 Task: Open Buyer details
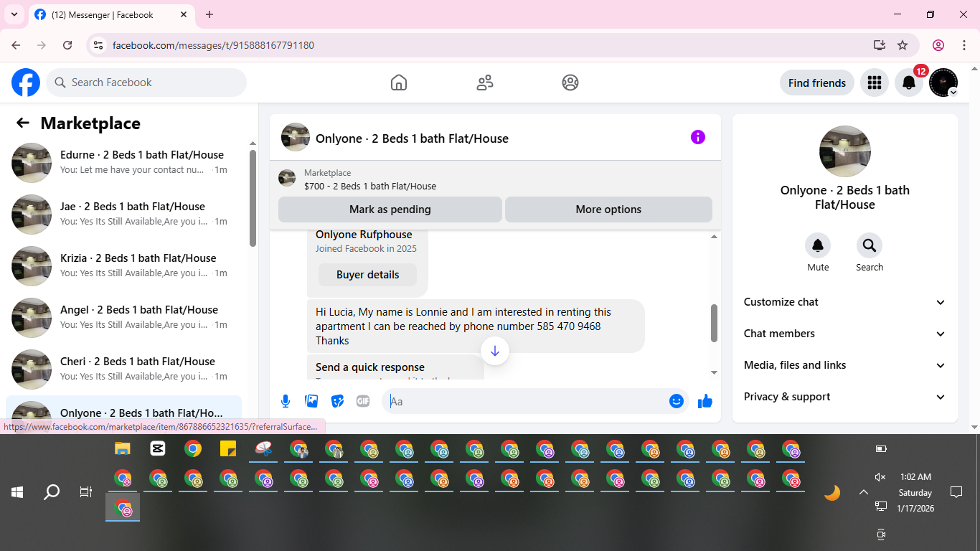pos(368,275)
